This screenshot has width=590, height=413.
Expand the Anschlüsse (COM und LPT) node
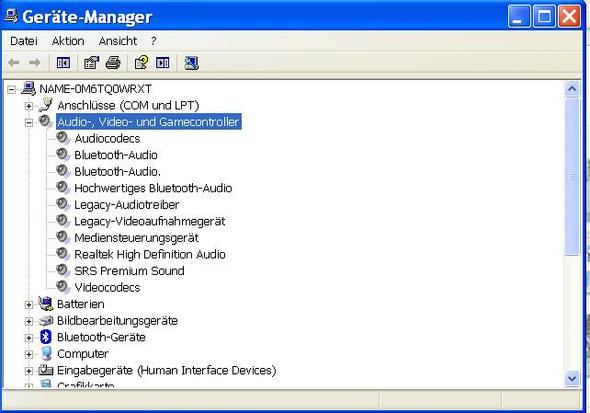(x=29, y=106)
